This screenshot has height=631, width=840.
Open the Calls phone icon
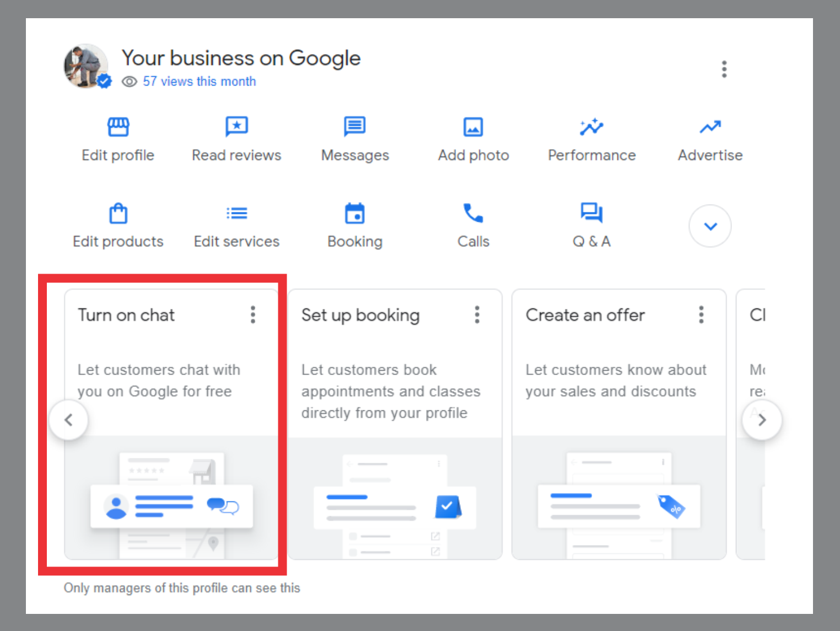(473, 213)
